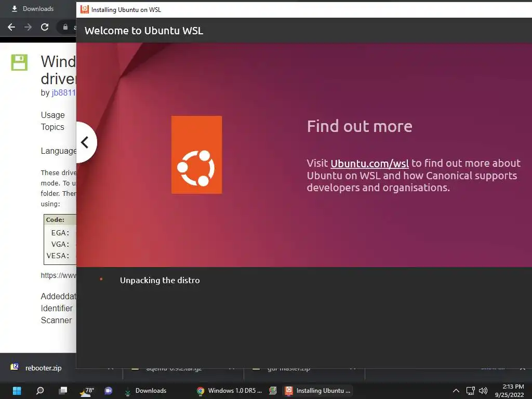Click the rebooter.zip file icon
This screenshot has height=399, width=532.
15,367
